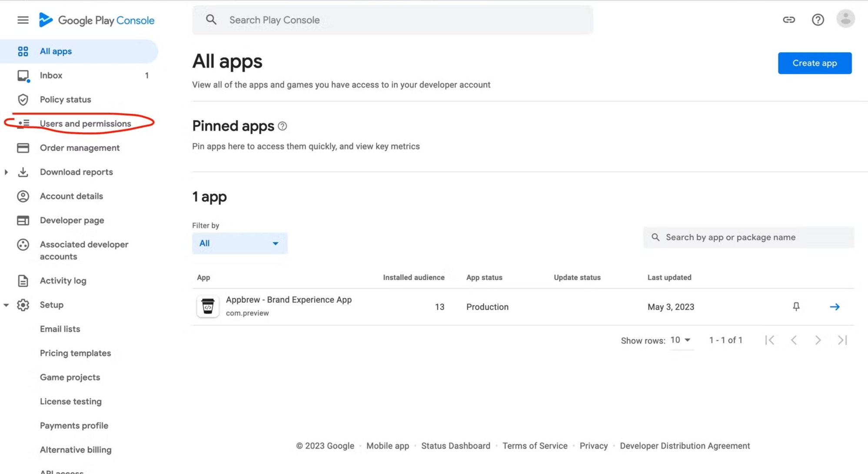Open License testing under Setup
This screenshot has height=474, width=868.
point(71,401)
